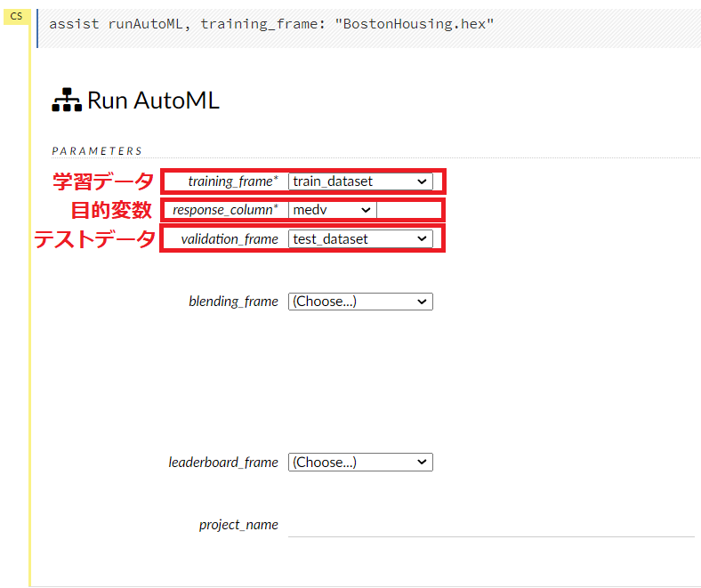Click the training_frame* parameter label
The width and height of the screenshot is (701, 588).
coord(233,181)
